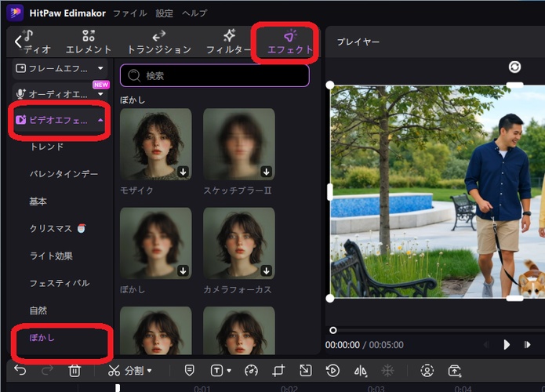Click the mirror flip tool icon
This screenshot has height=392, width=545.
(360, 371)
